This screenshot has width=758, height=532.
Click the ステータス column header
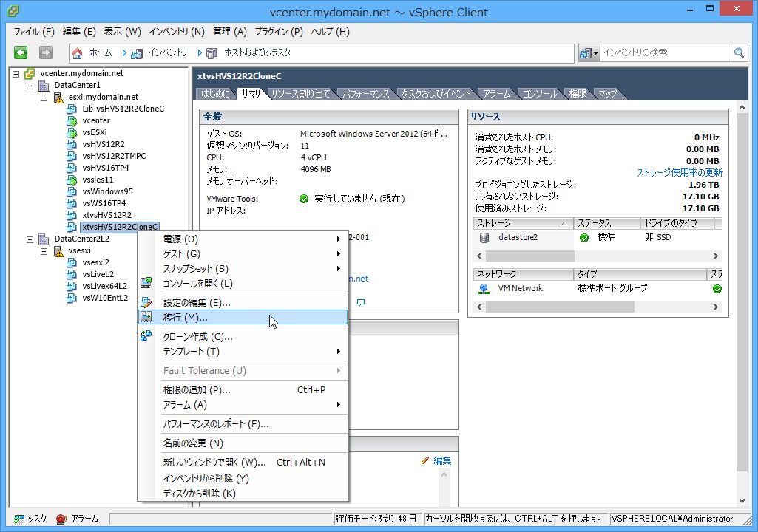pos(606,223)
